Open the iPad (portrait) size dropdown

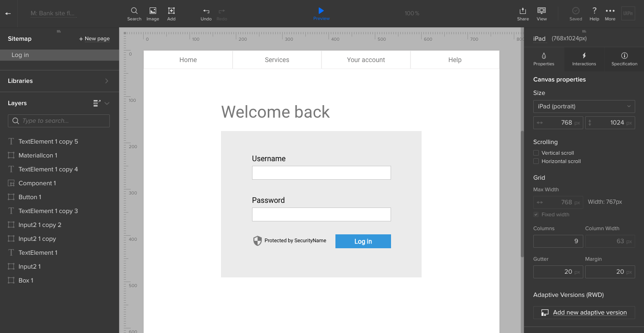[x=584, y=107]
